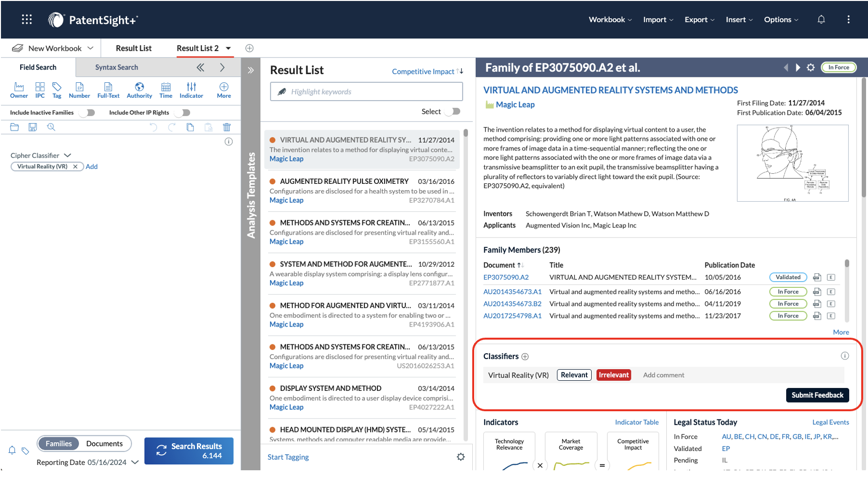Click the notification bell in top bar

pyautogui.click(x=821, y=19)
